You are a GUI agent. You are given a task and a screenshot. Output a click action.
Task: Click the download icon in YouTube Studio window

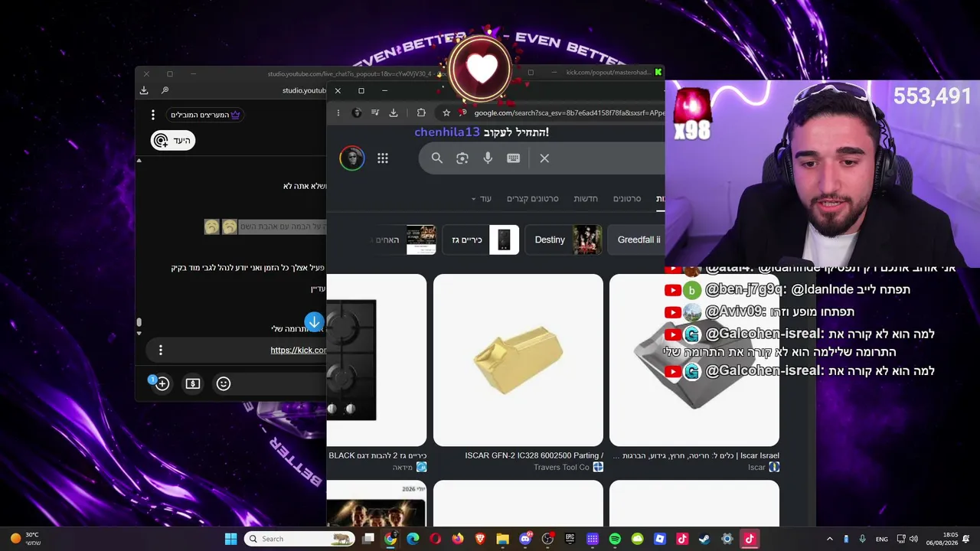click(x=144, y=90)
